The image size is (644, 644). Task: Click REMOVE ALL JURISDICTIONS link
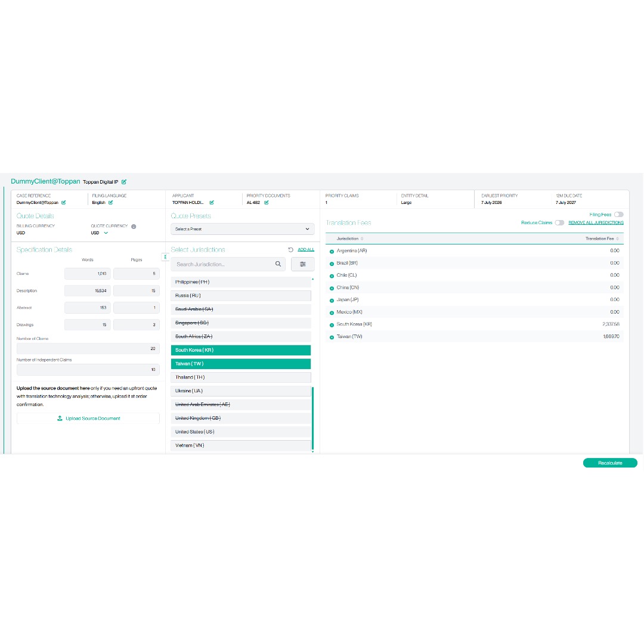tap(596, 222)
